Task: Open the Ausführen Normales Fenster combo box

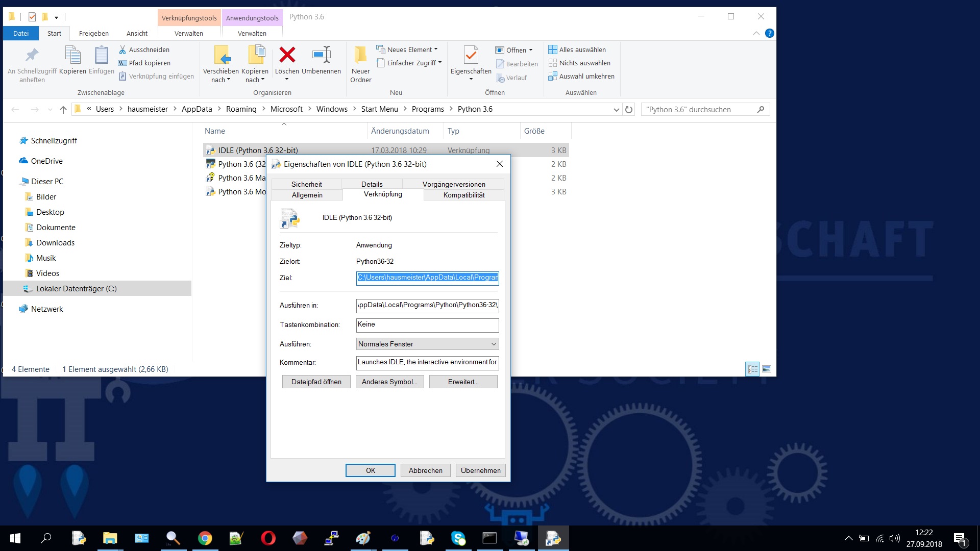Action: click(x=427, y=344)
